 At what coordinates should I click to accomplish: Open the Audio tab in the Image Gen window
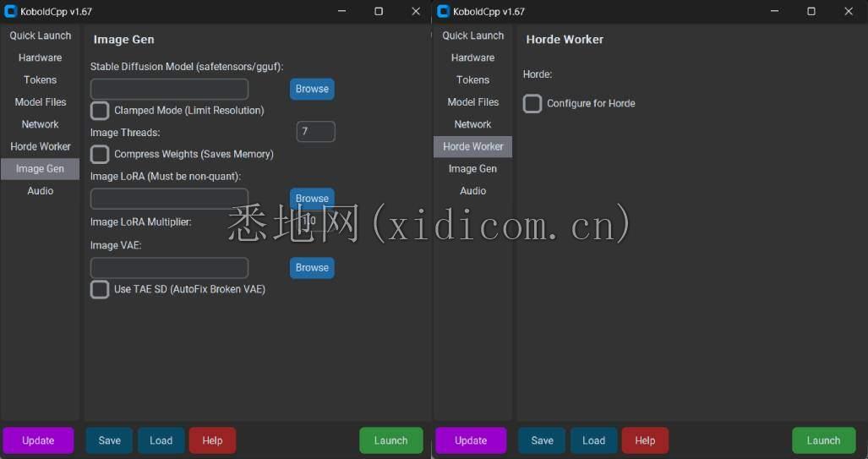[x=41, y=191]
